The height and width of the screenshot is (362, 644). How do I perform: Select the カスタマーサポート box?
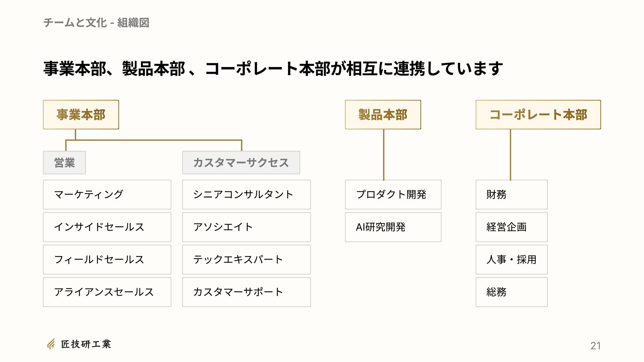coord(247,292)
